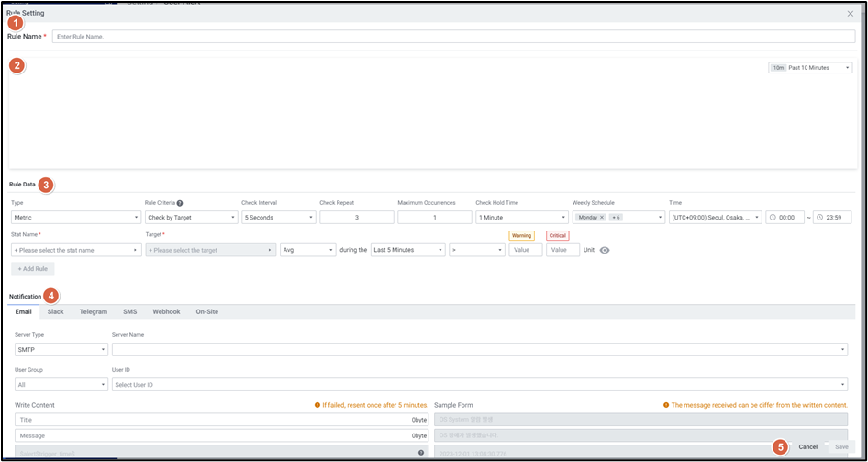Click the info icon beside the message differ notice
This screenshot has height=462, width=868.
coord(666,405)
